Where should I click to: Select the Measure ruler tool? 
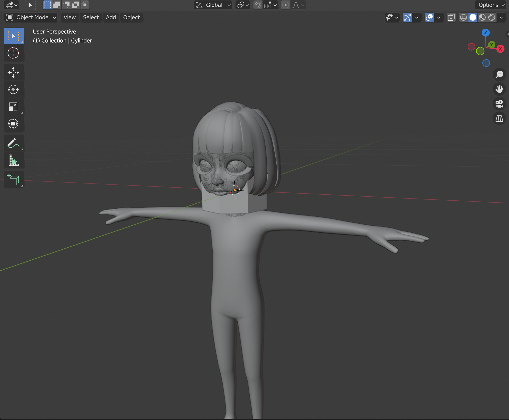pos(14,160)
